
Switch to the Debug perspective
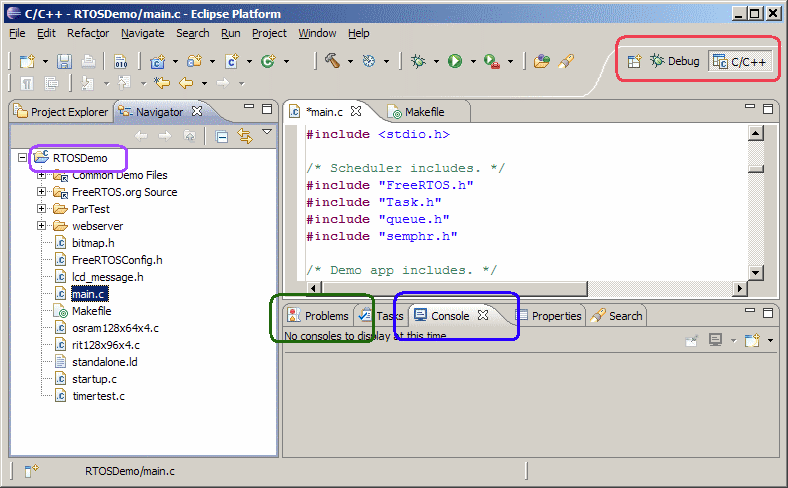coord(674,61)
